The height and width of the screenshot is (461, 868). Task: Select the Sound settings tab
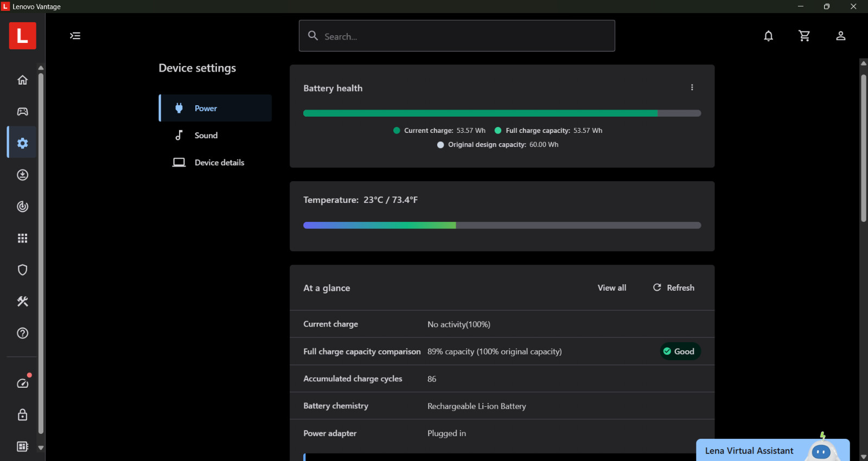[x=215, y=135]
